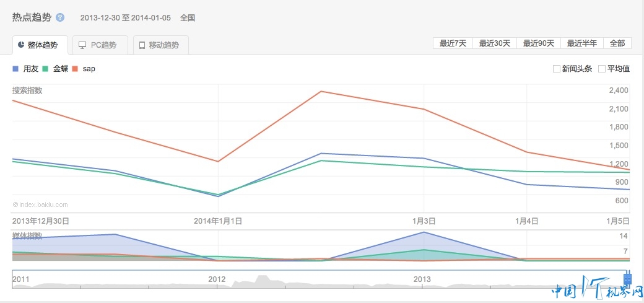The height and width of the screenshot is (303, 644).
Task: Click the green 金蝶 legend swatch
Action: (46, 69)
